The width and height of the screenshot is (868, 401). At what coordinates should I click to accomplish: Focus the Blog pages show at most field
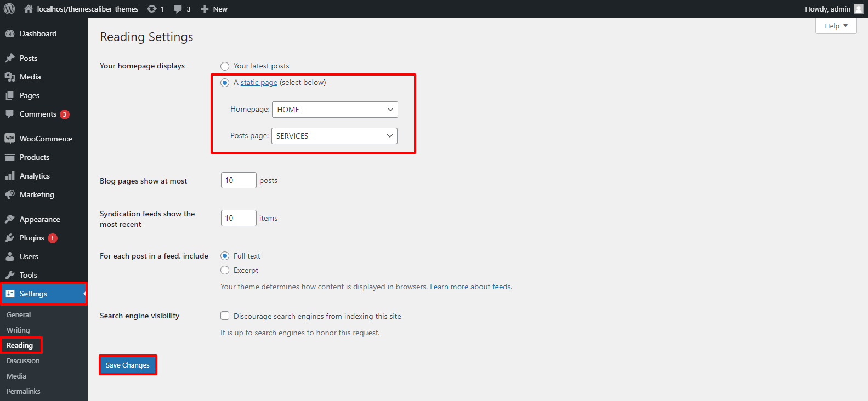(x=239, y=180)
